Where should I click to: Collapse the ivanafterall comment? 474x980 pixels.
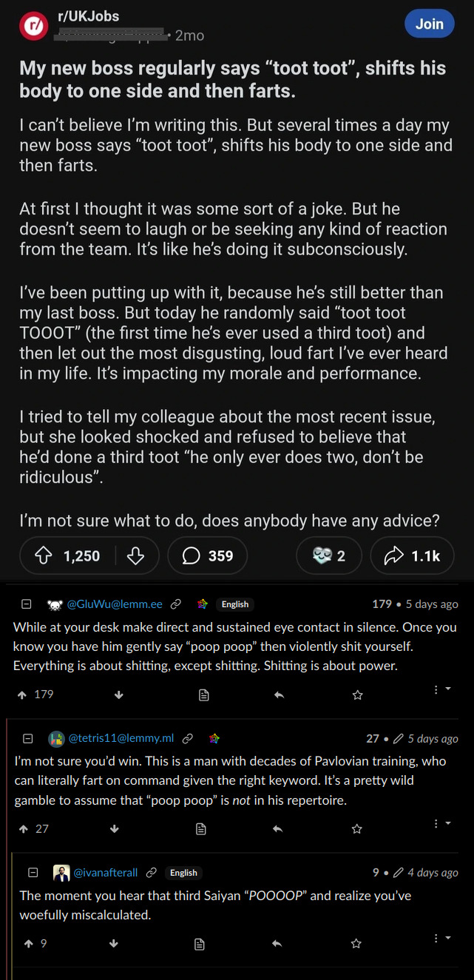(33, 873)
